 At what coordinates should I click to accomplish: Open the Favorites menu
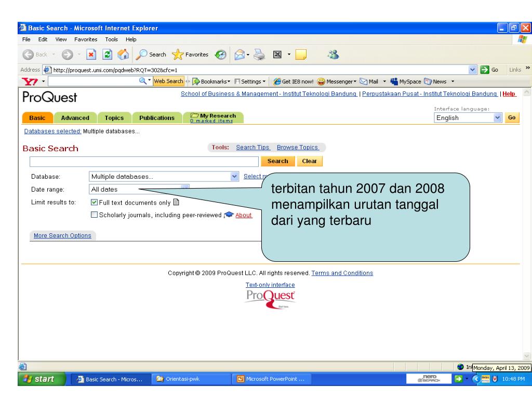coord(86,39)
